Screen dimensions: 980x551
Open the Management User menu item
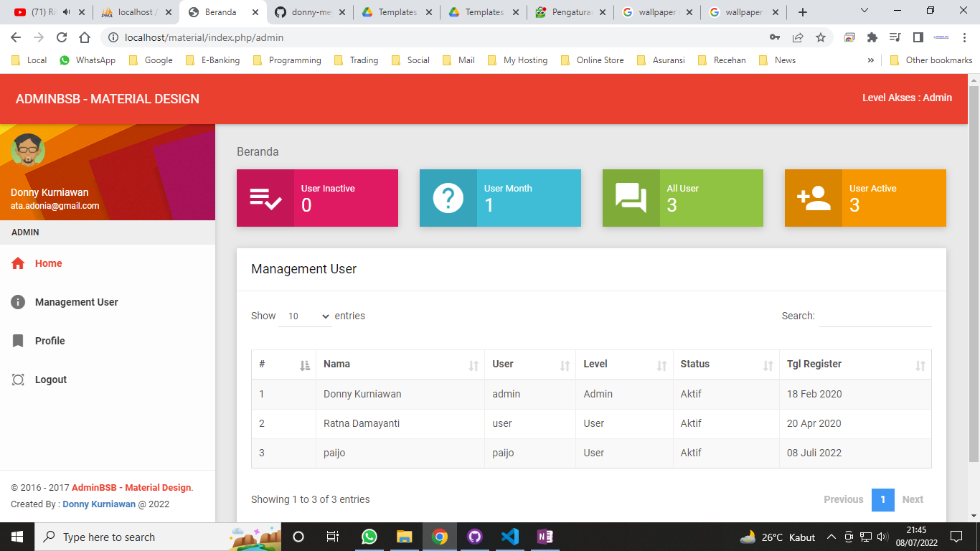[76, 302]
